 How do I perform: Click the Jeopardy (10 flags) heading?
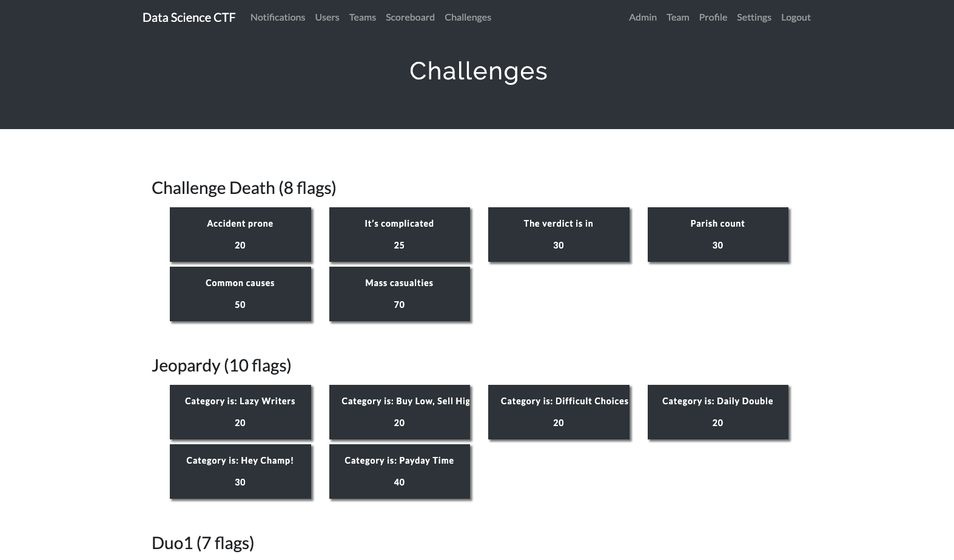[221, 365]
